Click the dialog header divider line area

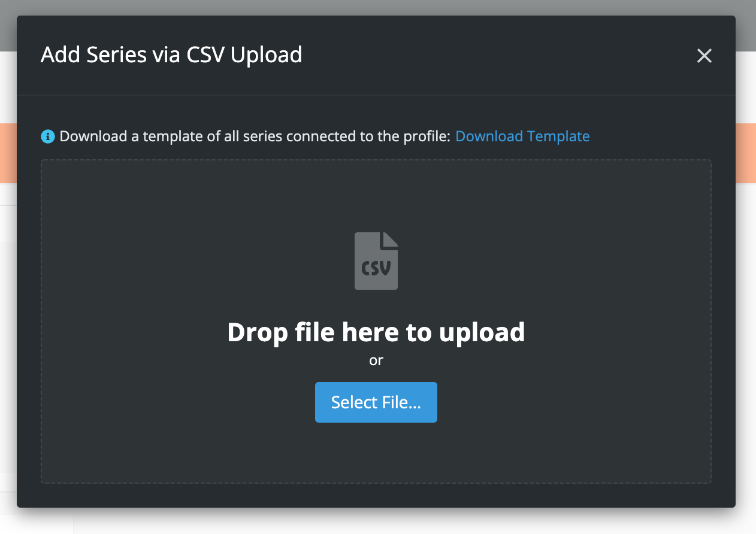(376, 95)
